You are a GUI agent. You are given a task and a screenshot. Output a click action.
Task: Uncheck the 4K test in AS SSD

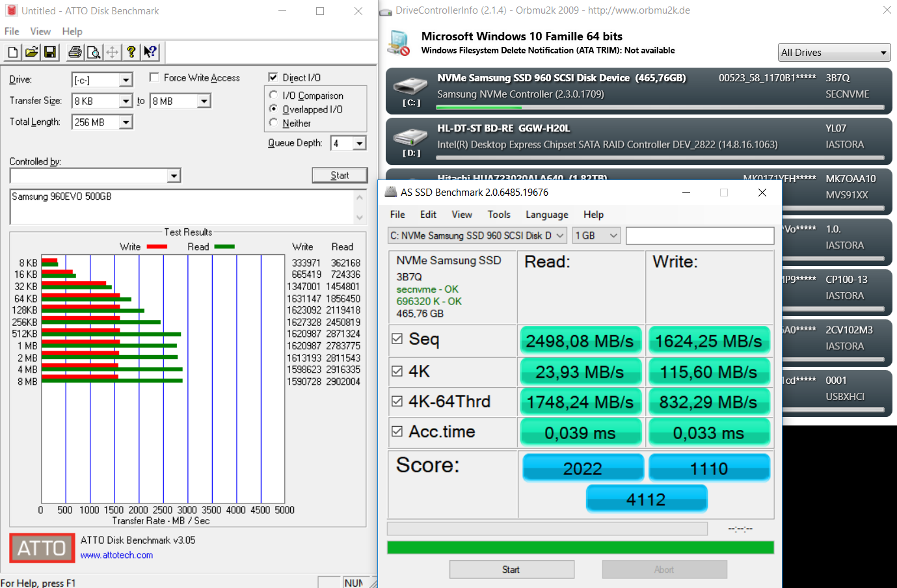click(397, 371)
